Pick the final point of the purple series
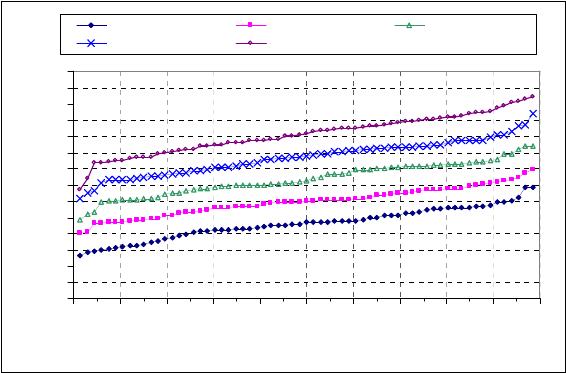566x373 pixels. [532, 96]
